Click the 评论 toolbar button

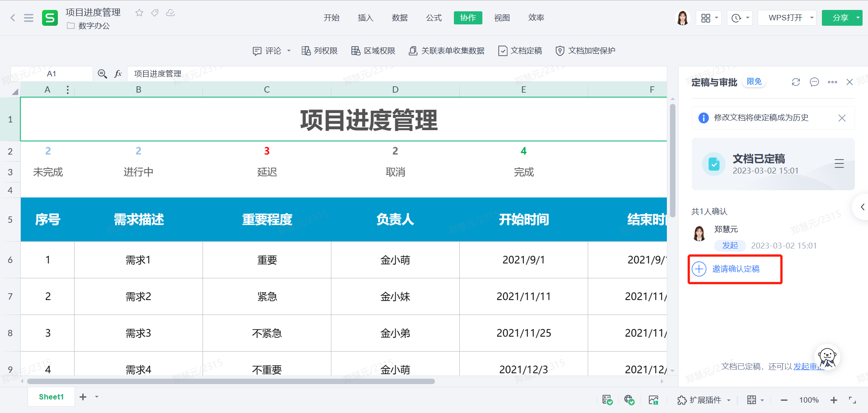267,51
